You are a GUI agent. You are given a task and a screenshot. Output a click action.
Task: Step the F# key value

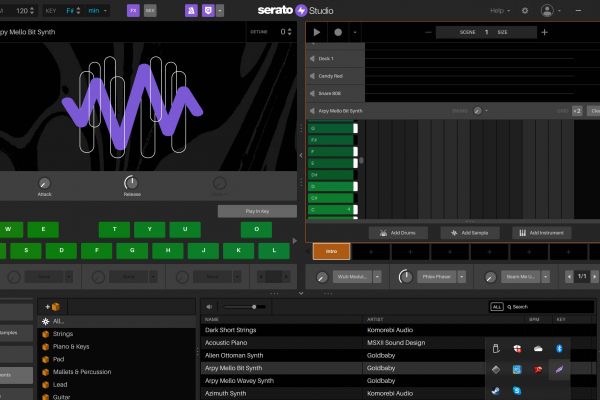(78, 11)
